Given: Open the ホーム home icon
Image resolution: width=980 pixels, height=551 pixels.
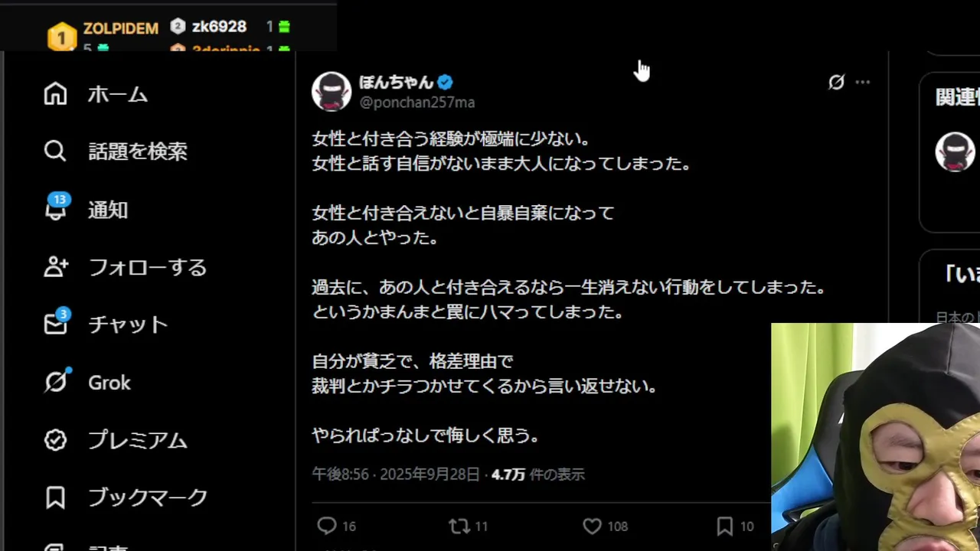Looking at the screenshot, I should pyautogui.click(x=55, y=94).
